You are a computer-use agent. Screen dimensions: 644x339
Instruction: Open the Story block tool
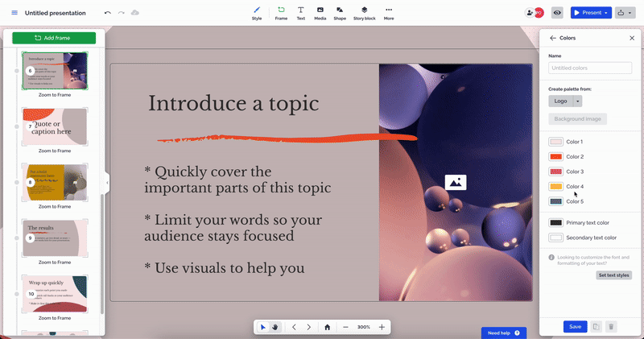pyautogui.click(x=365, y=13)
